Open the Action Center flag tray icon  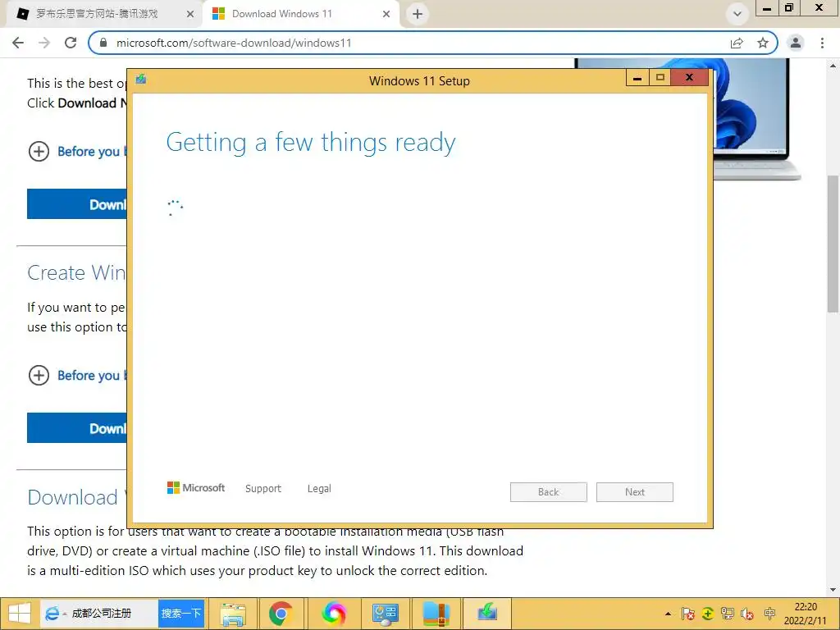(x=688, y=614)
